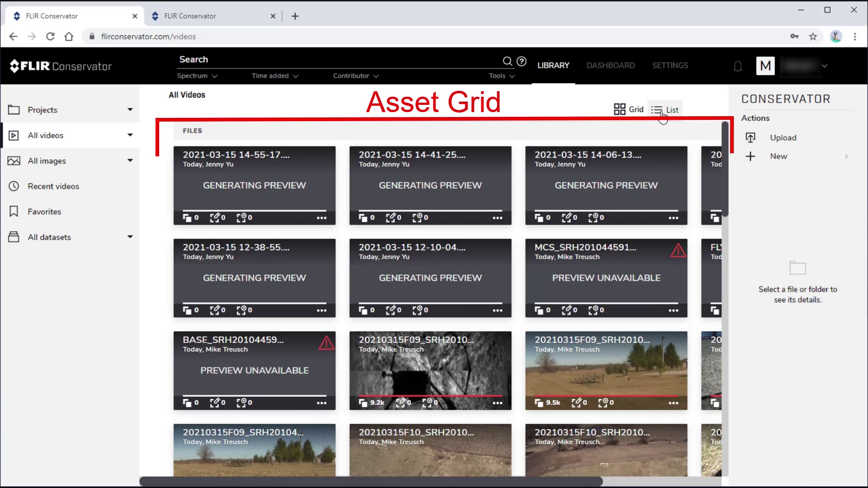The width and height of the screenshot is (868, 488).
Task: Expand the All datasets sidebar section
Action: (x=130, y=237)
